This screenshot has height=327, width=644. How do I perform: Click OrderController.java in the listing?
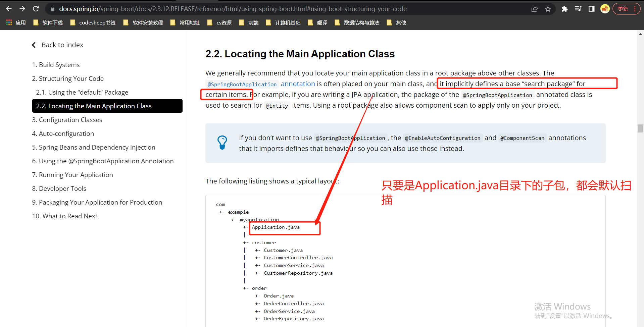pos(294,304)
